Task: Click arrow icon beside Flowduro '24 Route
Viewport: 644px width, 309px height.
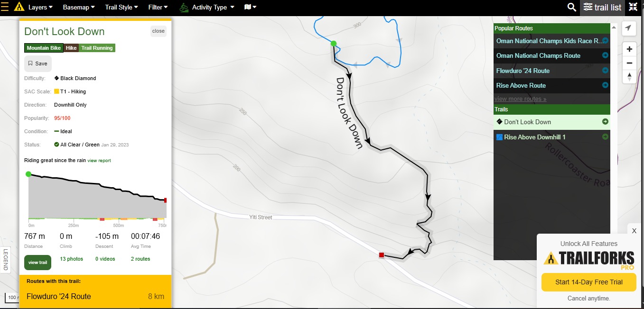Action: coord(605,71)
